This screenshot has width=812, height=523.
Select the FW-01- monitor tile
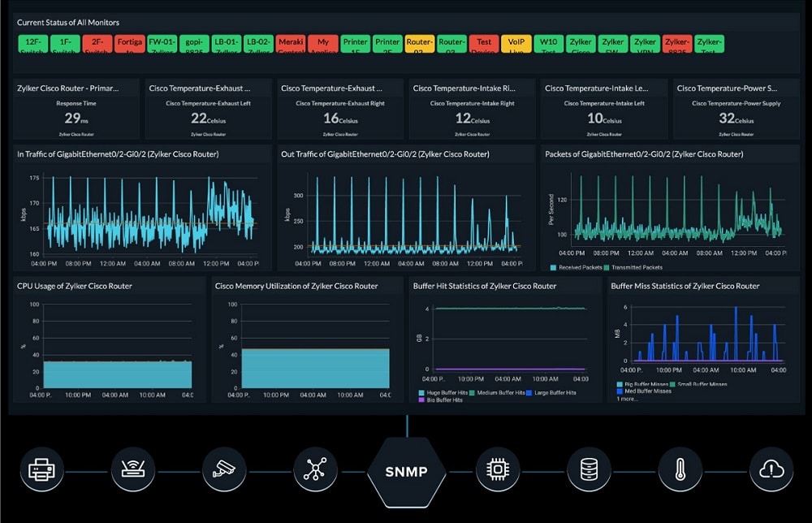(x=162, y=44)
